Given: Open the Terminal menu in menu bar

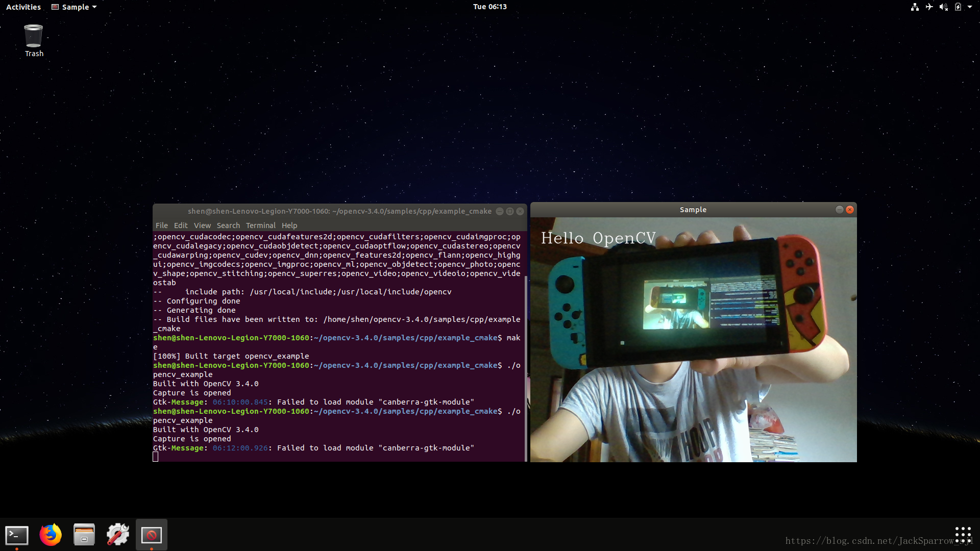Looking at the screenshot, I should click(260, 226).
